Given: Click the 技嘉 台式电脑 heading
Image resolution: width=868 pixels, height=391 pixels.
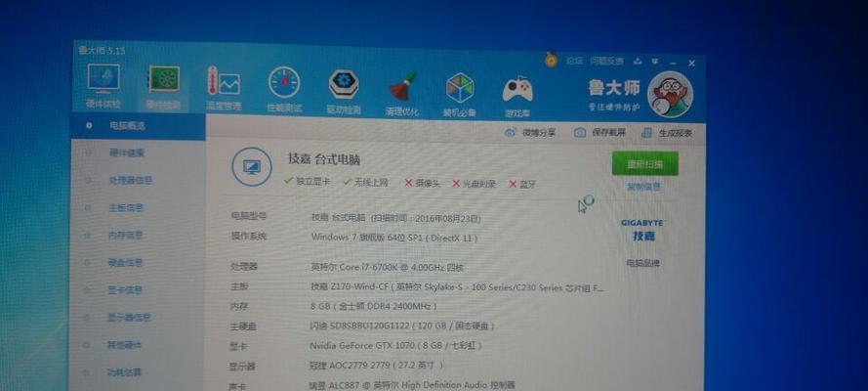Looking at the screenshot, I should click(x=324, y=159).
